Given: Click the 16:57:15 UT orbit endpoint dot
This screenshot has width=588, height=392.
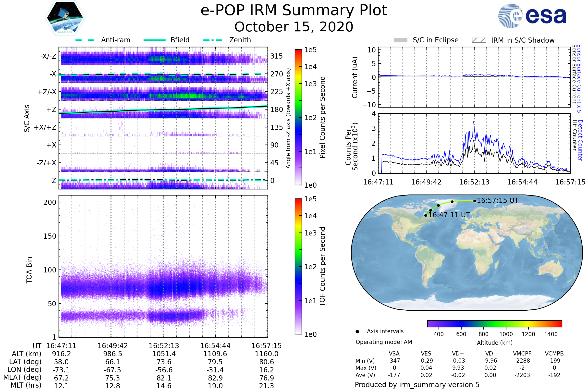Looking at the screenshot, I should [475, 201].
